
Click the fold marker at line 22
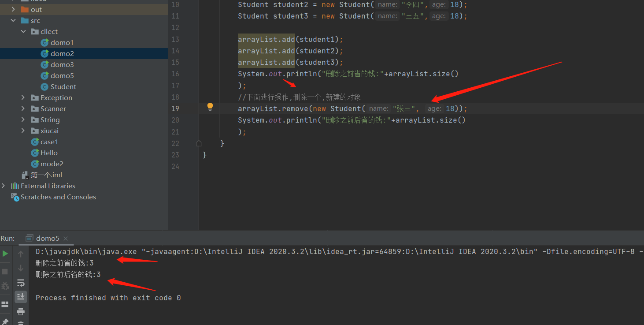point(199,143)
